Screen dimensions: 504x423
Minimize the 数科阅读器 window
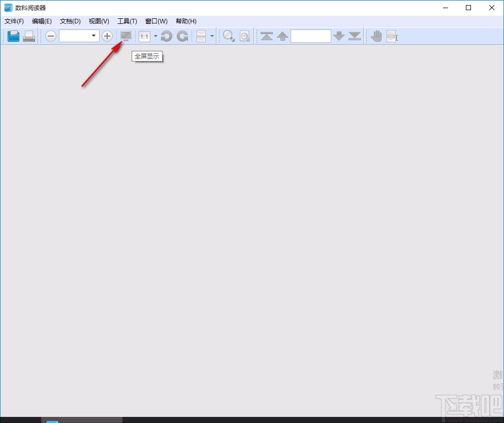446,8
